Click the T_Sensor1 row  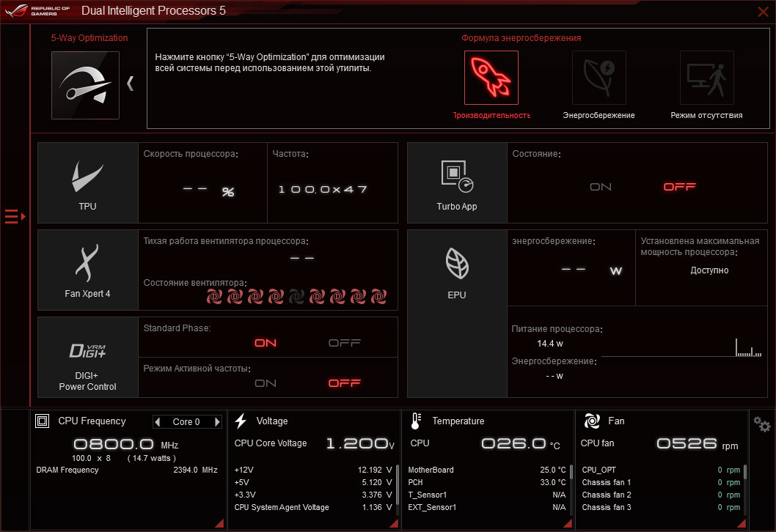pyautogui.click(x=487, y=495)
